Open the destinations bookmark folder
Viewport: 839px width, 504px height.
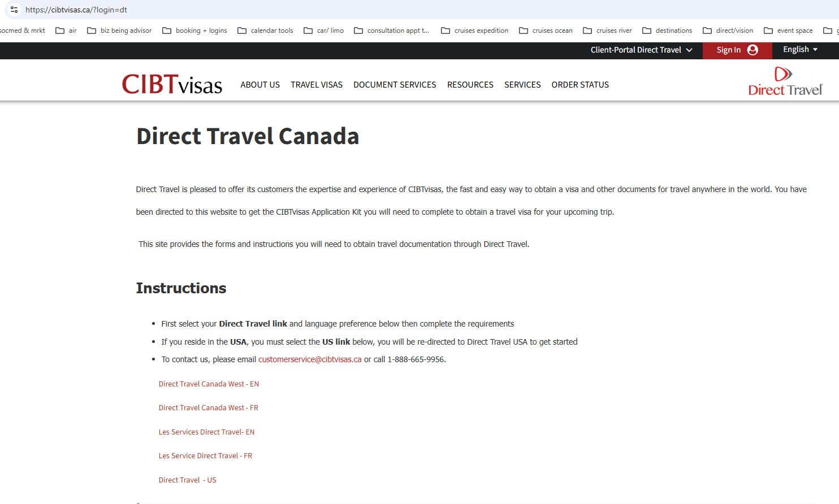(667, 31)
